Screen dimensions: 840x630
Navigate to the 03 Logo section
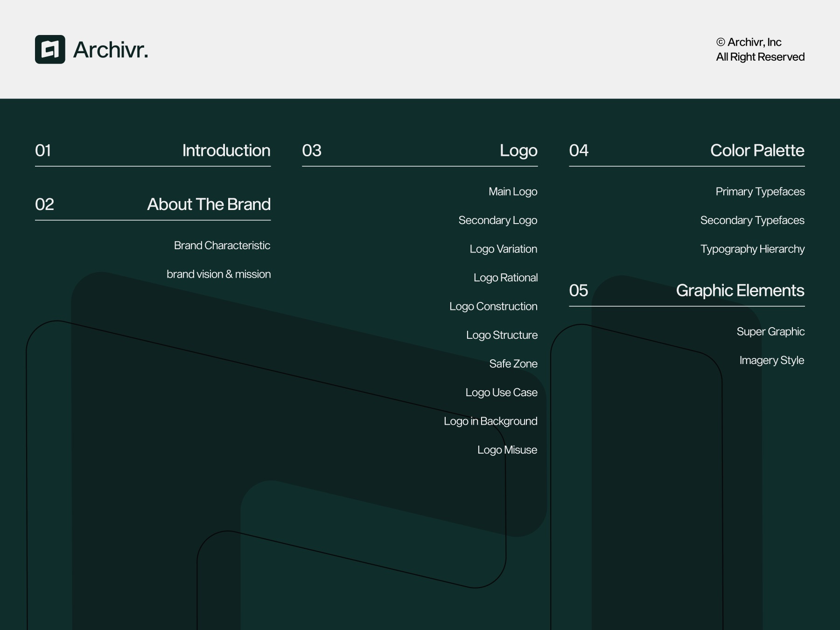pos(519,150)
